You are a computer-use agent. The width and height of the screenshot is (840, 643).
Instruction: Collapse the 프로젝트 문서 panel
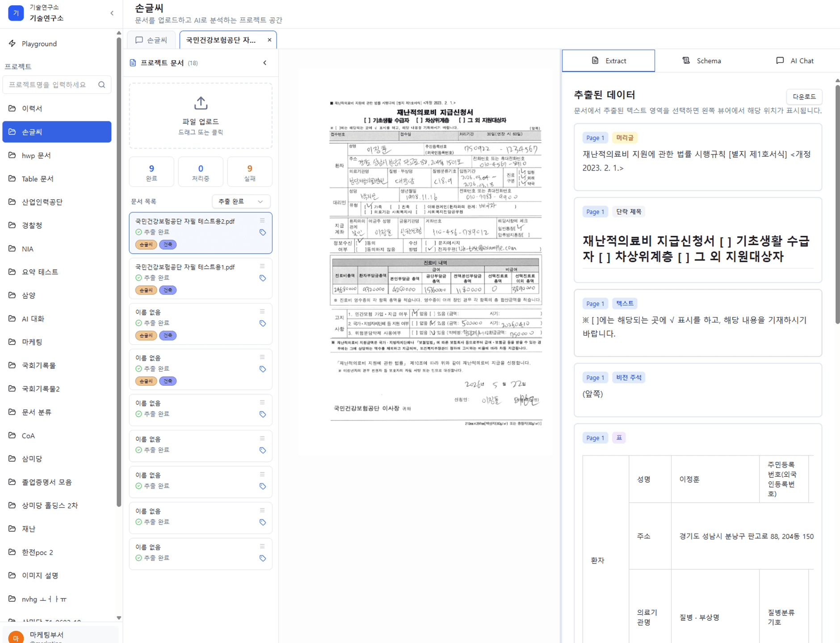coord(265,63)
